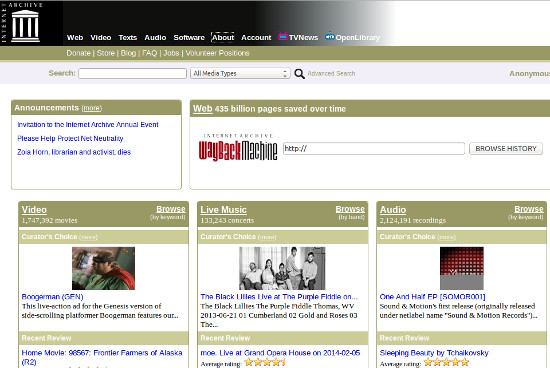
Task: Open Please Help Protect Net Neutrality announcement
Action: [70, 139]
